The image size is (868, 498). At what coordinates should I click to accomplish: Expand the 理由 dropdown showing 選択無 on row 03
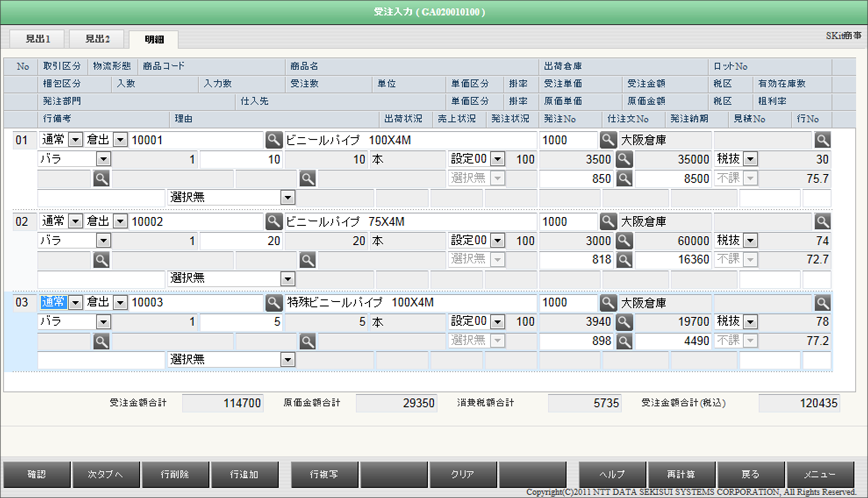tap(287, 359)
